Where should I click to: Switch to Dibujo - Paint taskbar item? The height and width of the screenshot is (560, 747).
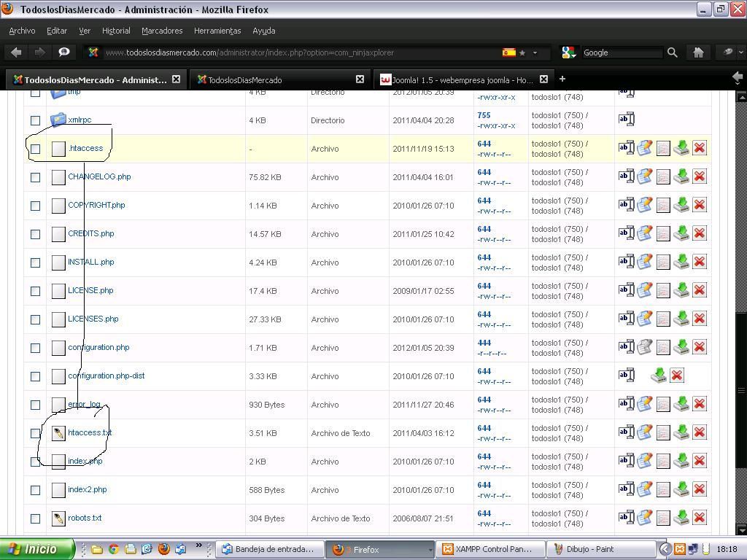600,550
